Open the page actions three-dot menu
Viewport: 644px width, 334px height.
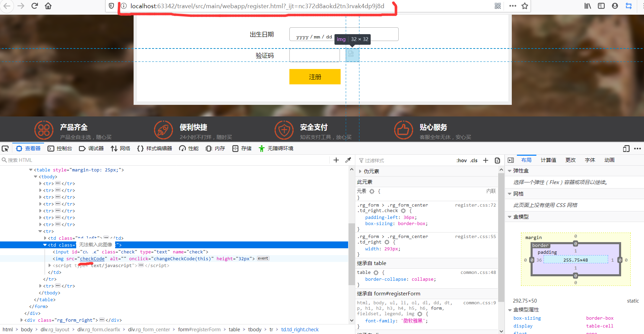pos(512,6)
